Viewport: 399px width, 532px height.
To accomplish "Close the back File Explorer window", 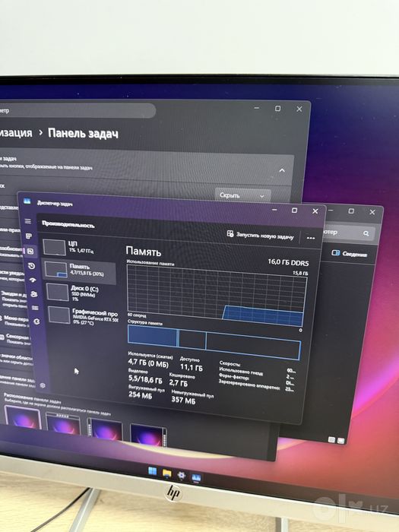I will tap(372, 212).
